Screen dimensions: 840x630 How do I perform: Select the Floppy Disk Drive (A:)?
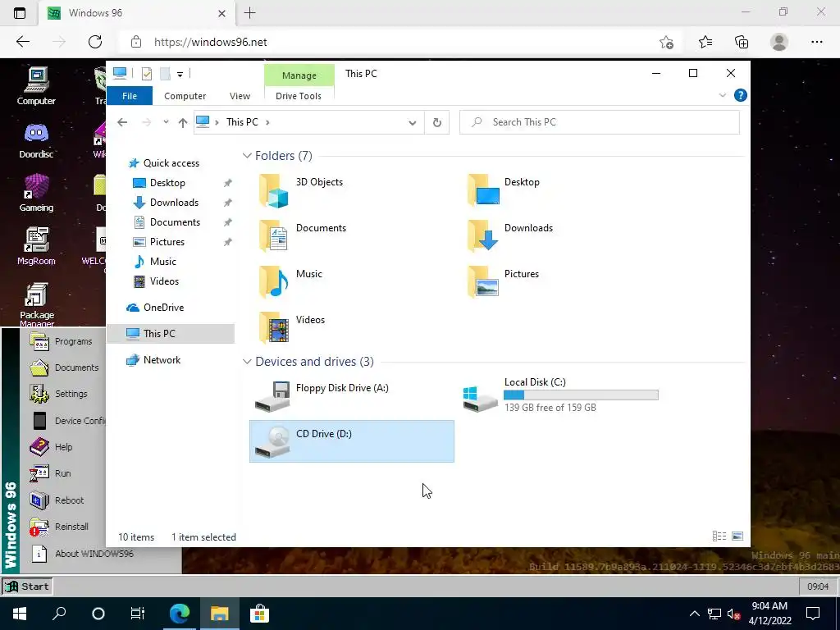point(351,395)
